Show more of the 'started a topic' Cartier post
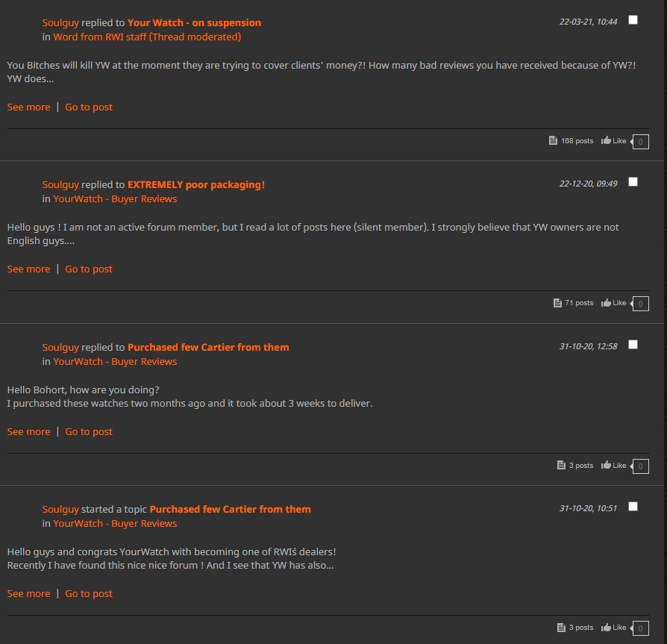 pos(28,594)
